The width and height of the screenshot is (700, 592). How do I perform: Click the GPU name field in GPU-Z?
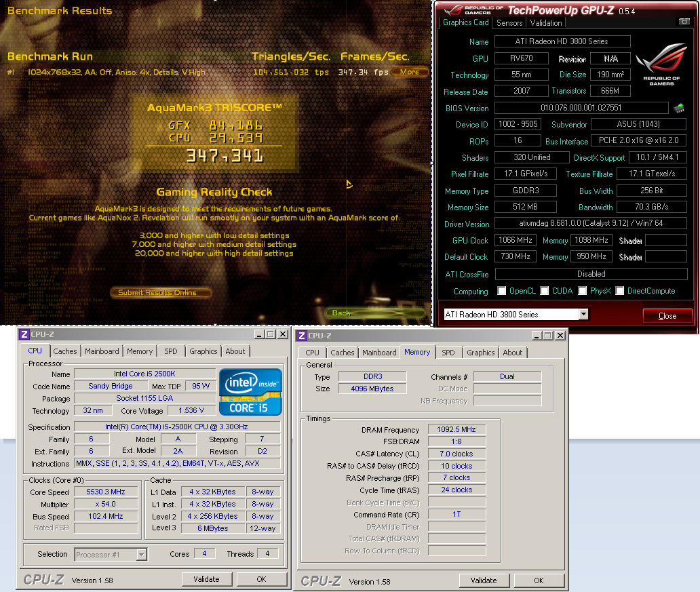click(562, 41)
